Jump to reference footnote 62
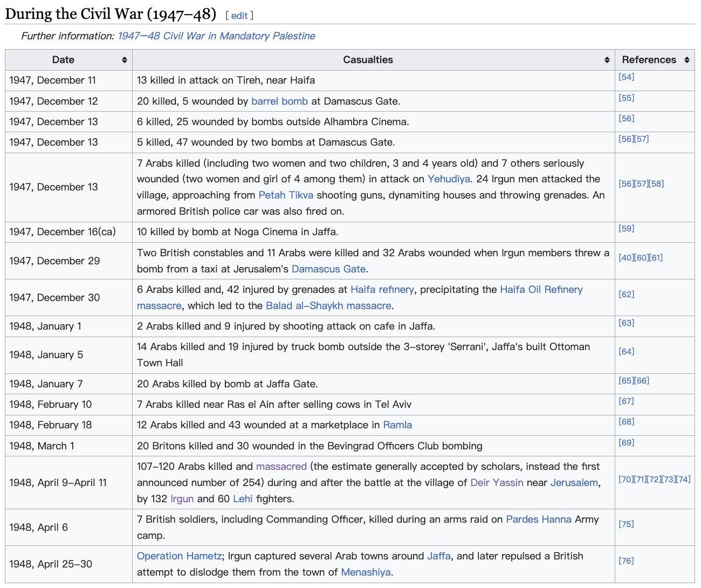Image resolution: width=701 pixels, height=588 pixels. (x=626, y=294)
